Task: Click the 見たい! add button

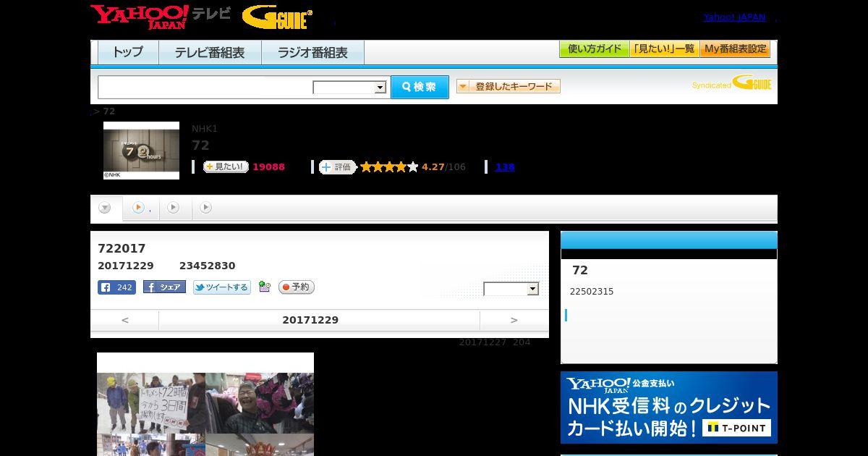Action: tap(226, 167)
